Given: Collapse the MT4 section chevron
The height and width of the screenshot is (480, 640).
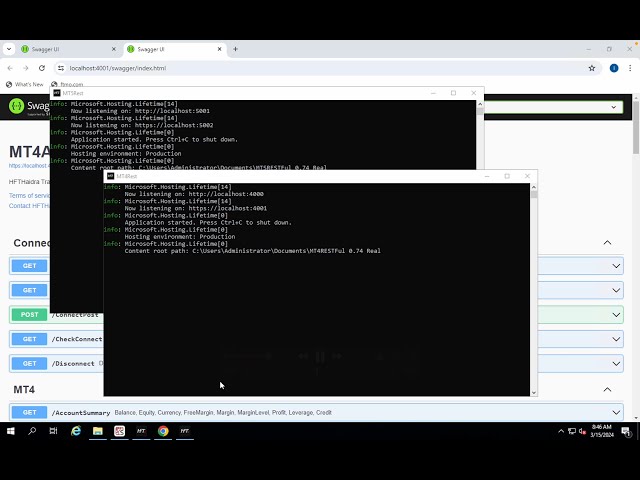Looking at the screenshot, I should (607, 389).
